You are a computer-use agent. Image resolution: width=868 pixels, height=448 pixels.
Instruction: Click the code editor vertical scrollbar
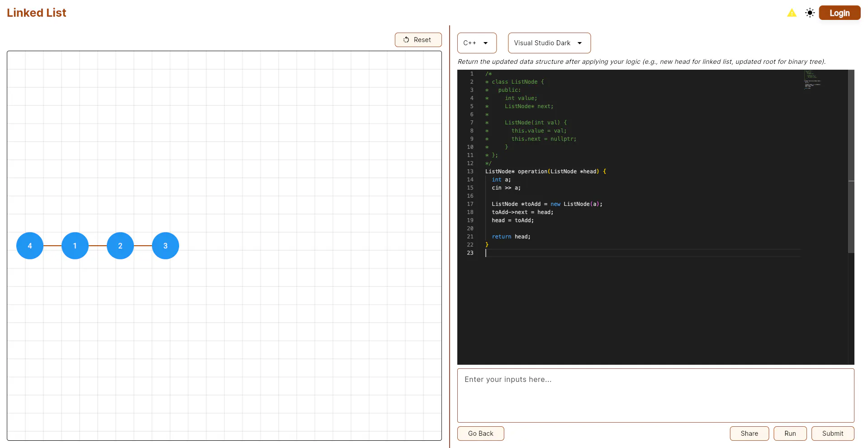pyautogui.click(x=851, y=161)
